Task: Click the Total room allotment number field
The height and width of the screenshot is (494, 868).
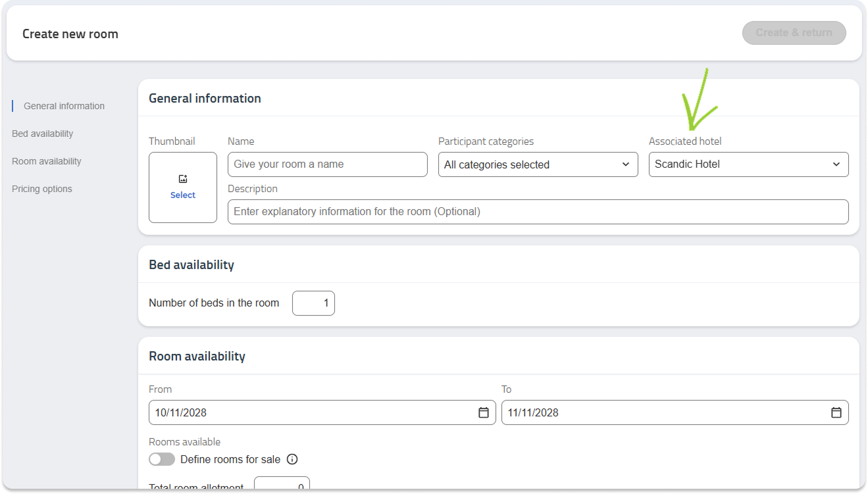Action: (282, 484)
